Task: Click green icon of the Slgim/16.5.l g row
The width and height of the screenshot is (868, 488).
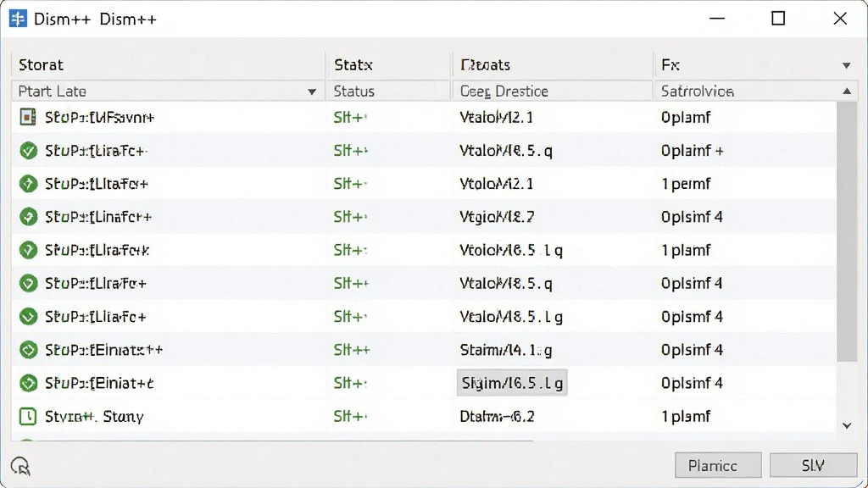Action: coord(28,383)
